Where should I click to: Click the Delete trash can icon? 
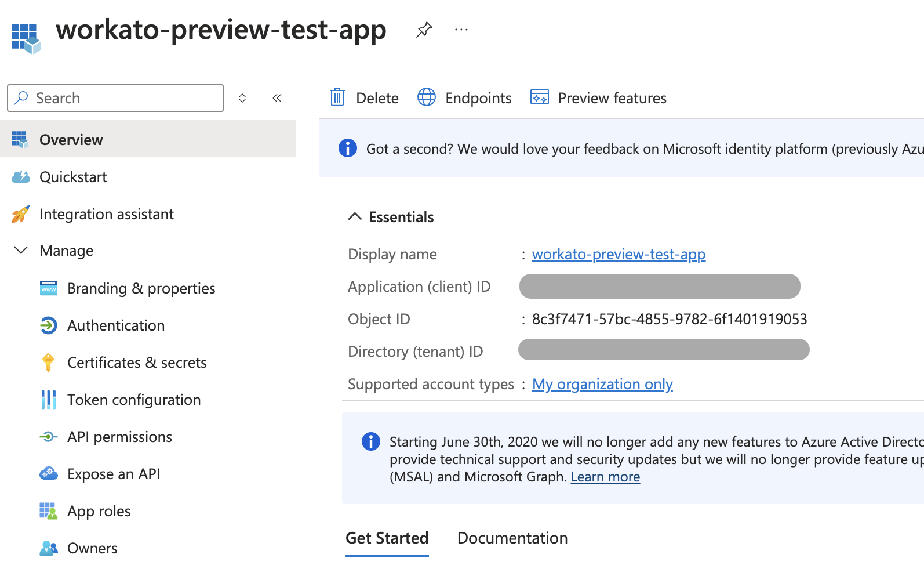point(337,97)
